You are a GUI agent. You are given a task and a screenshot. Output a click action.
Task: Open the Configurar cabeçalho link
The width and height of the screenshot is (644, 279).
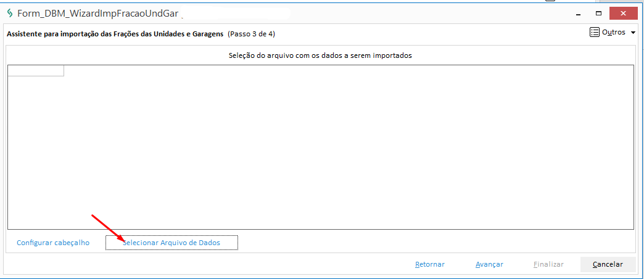click(x=53, y=243)
